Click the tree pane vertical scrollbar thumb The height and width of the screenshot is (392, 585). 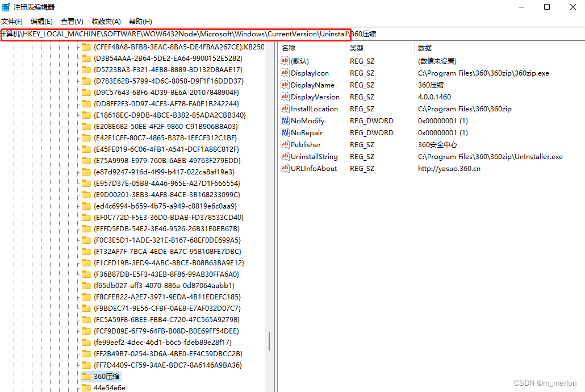(x=269, y=341)
